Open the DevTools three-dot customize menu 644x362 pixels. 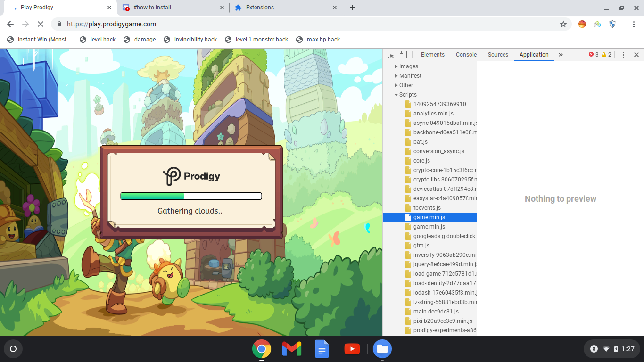click(x=623, y=54)
